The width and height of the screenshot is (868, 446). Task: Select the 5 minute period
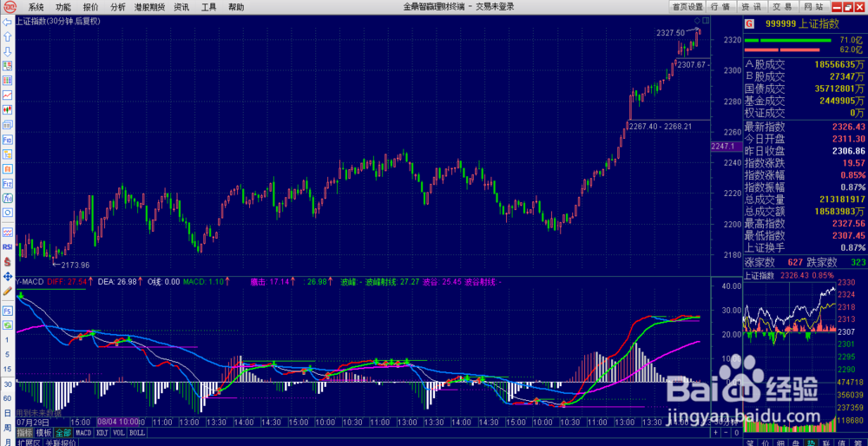point(7,355)
